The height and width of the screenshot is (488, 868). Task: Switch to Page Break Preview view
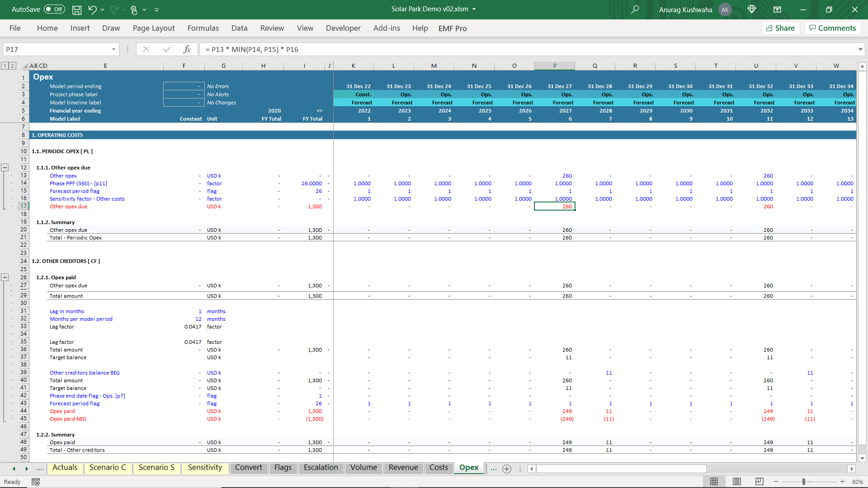click(759, 482)
